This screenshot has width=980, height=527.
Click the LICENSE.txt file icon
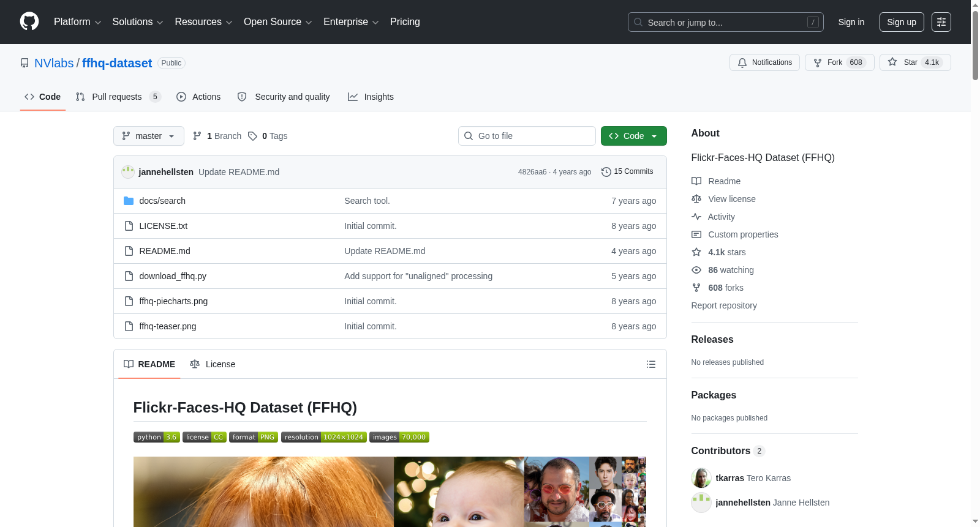(129, 226)
